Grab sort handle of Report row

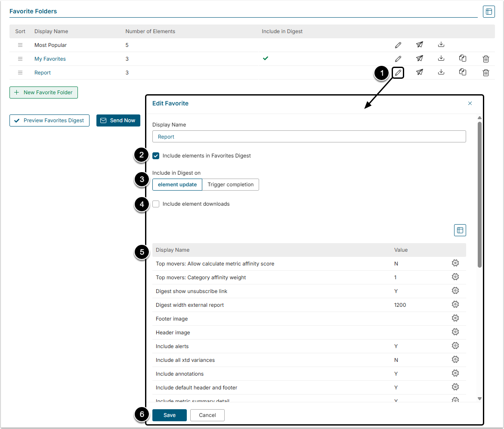(x=20, y=73)
